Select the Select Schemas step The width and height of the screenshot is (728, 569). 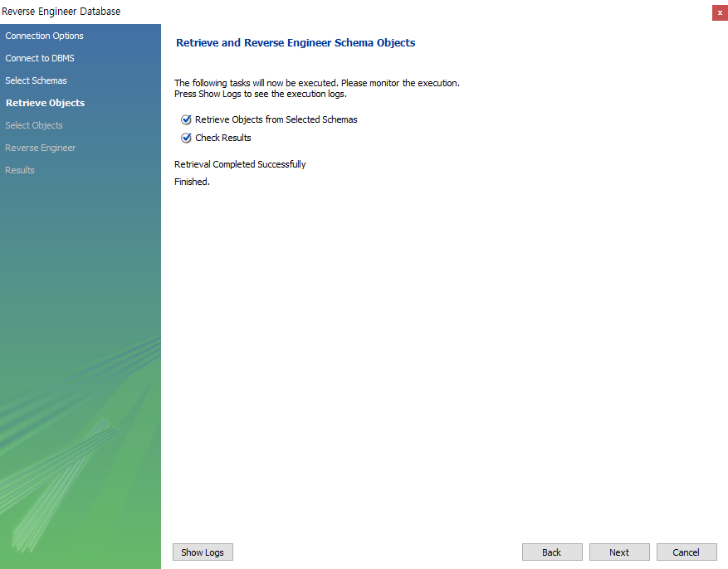pyautogui.click(x=37, y=80)
